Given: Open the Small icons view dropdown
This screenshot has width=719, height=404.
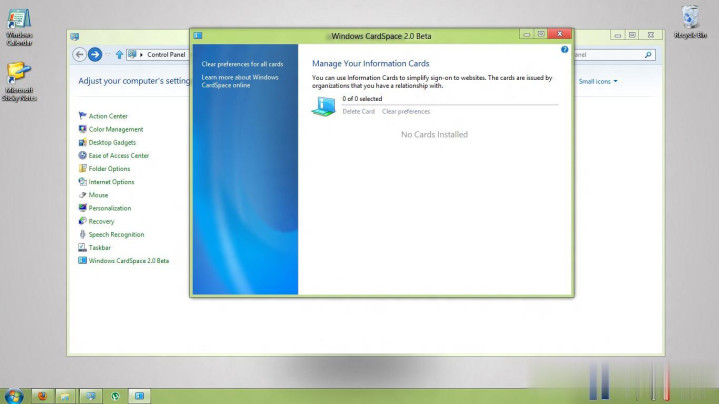Looking at the screenshot, I should pyautogui.click(x=598, y=81).
